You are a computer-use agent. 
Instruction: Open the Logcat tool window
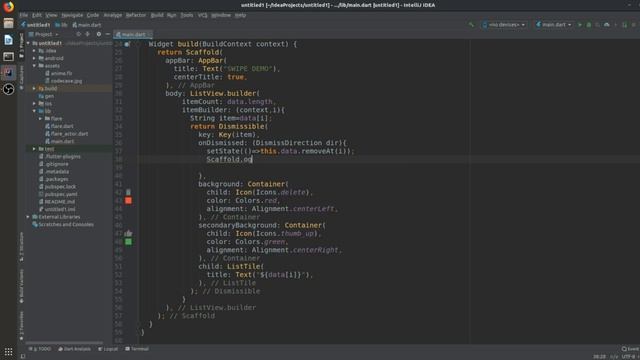click(x=108, y=349)
